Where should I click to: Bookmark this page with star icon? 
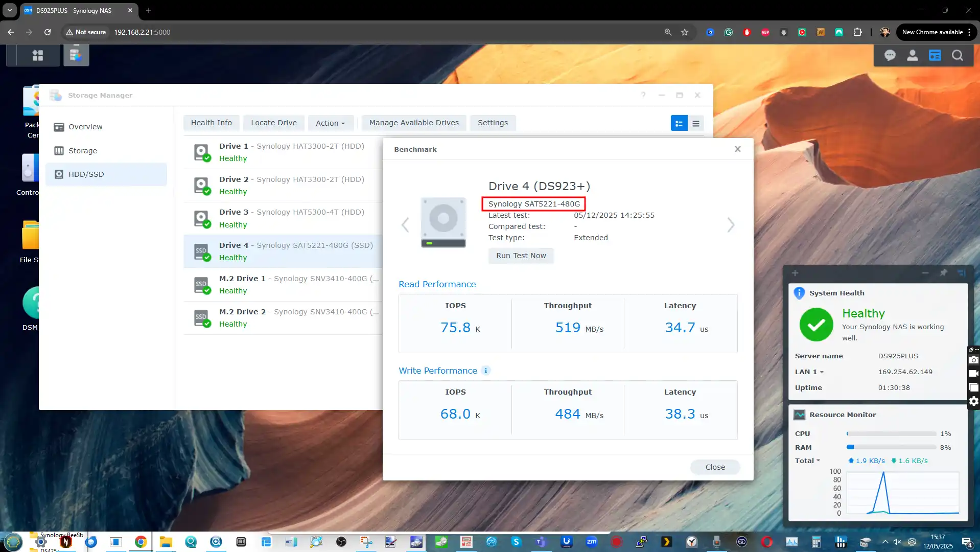[685, 32]
